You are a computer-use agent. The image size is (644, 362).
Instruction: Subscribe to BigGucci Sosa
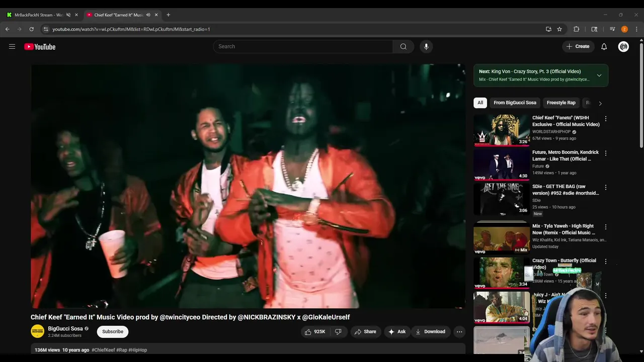(x=113, y=332)
